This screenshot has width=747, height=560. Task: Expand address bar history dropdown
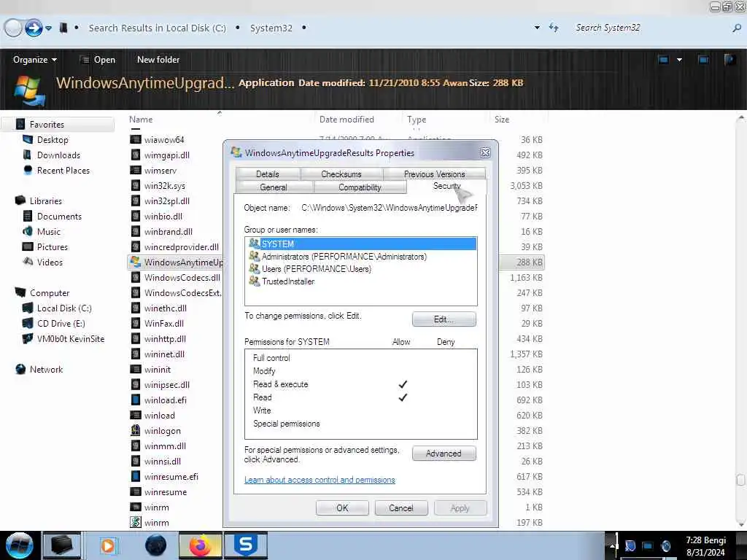click(537, 28)
